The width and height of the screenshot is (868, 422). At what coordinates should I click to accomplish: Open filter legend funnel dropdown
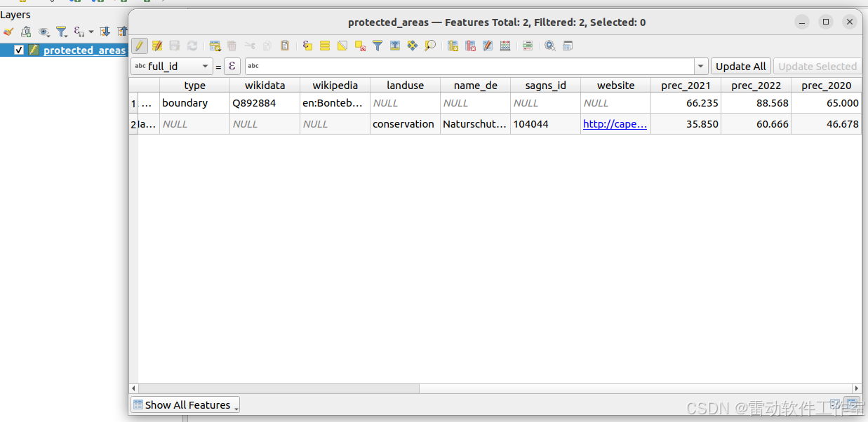click(x=62, y=32)
